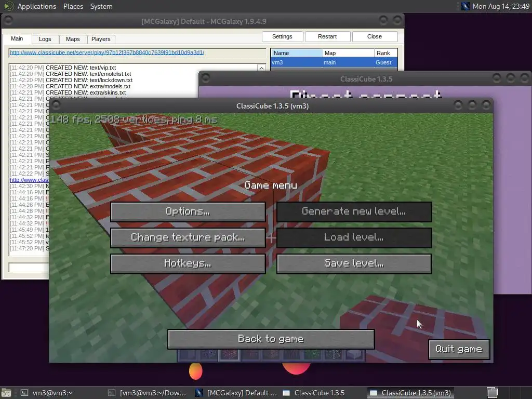Image resolution: width=532 pixels, height=399 pixels.
Task: Select the highlighted brick block hotbar slot
Action: pyautogui.click(x=229, y=355)
